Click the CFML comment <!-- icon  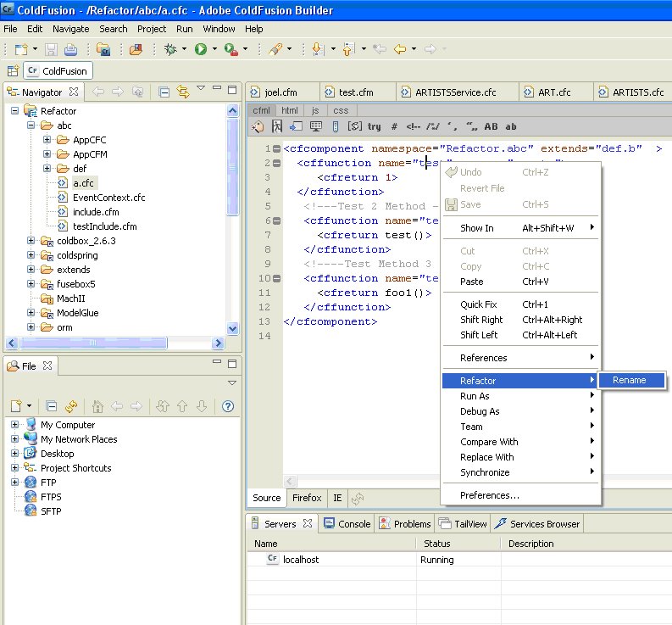click(x=414, y=126)
